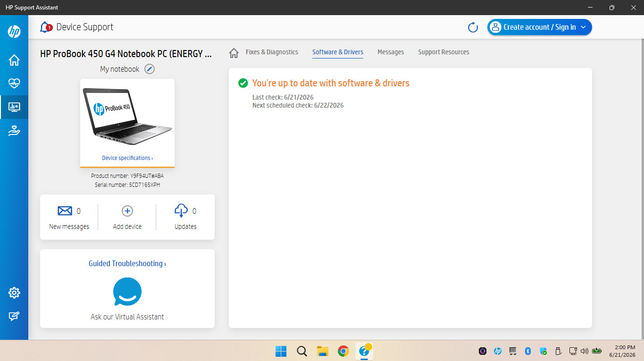Open the health heart monitor sidebar icon
This screenshot has height=361, width=644.
click(x=14, y=84)
